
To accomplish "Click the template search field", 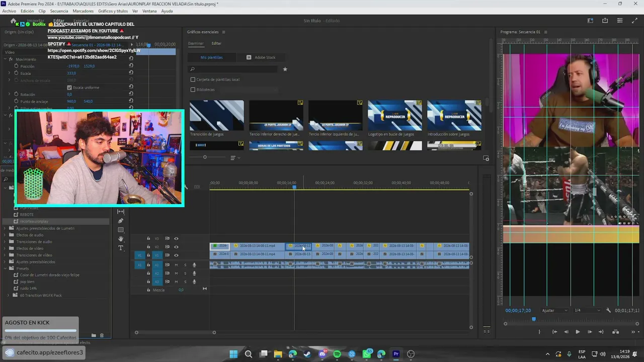I will (233, 69).
